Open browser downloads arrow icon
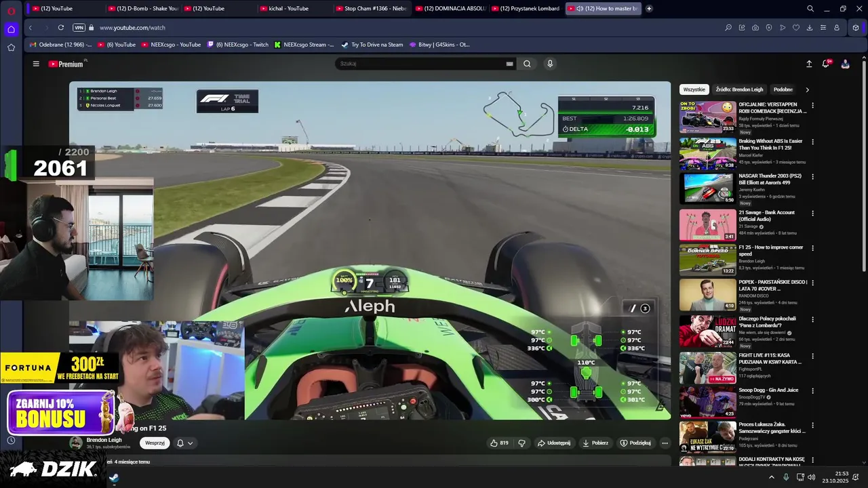The height and width of the screenshot is (488, 868). click(810, 28)
